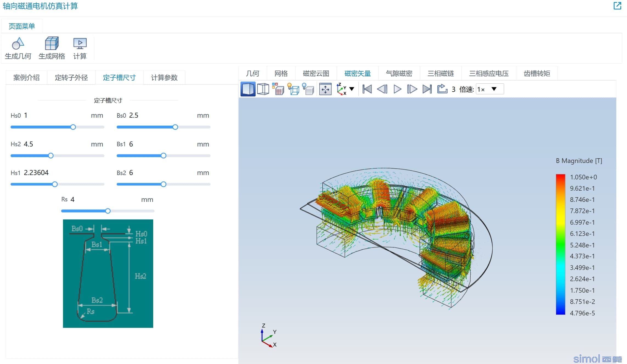Click the stator slot dimension diagram

click(x=108, y=273)
